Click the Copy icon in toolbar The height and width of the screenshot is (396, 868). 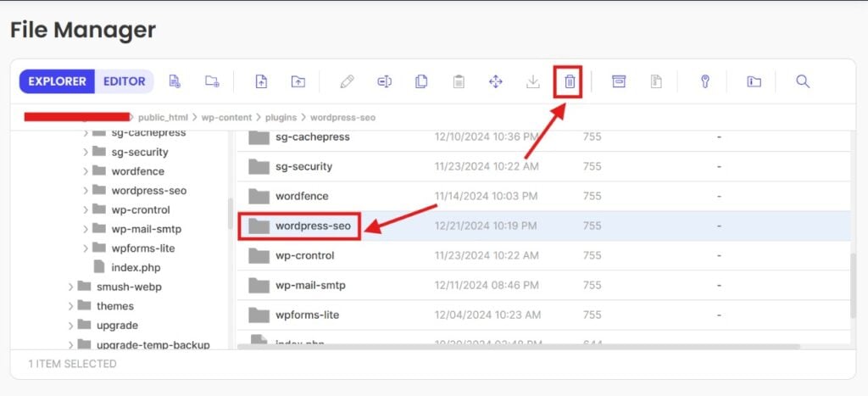pyautogui.click(x=421, y=81)
